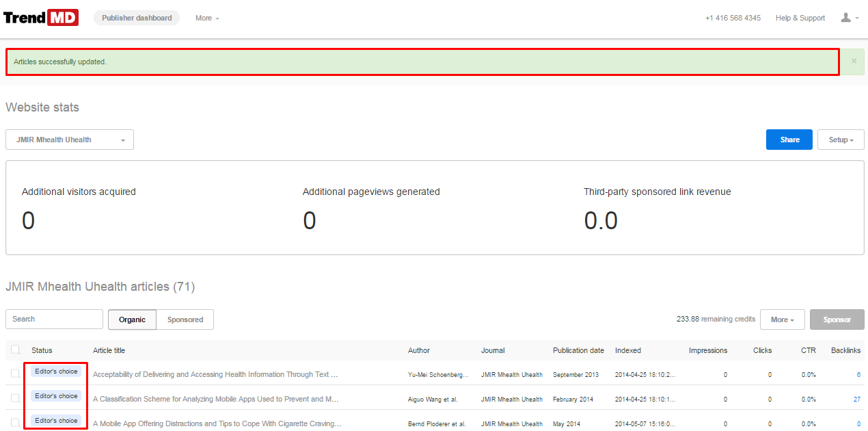Open the Setup dropdown menu
The image size is (868, 431).
pyautogui.click(x=841, y=140)
